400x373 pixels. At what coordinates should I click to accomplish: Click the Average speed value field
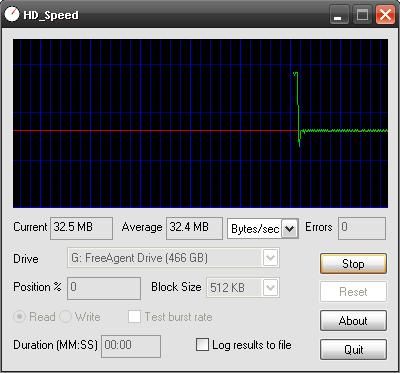tap(194, 228)
